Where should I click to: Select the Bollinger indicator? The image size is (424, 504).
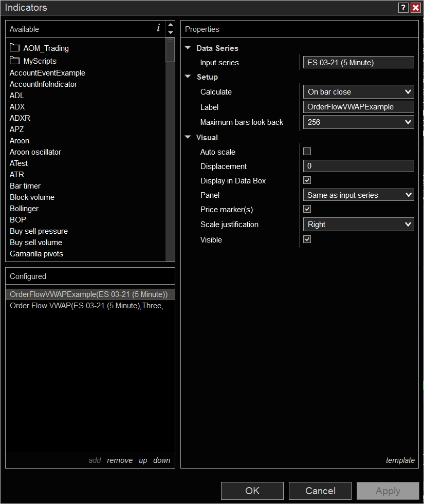24,209
